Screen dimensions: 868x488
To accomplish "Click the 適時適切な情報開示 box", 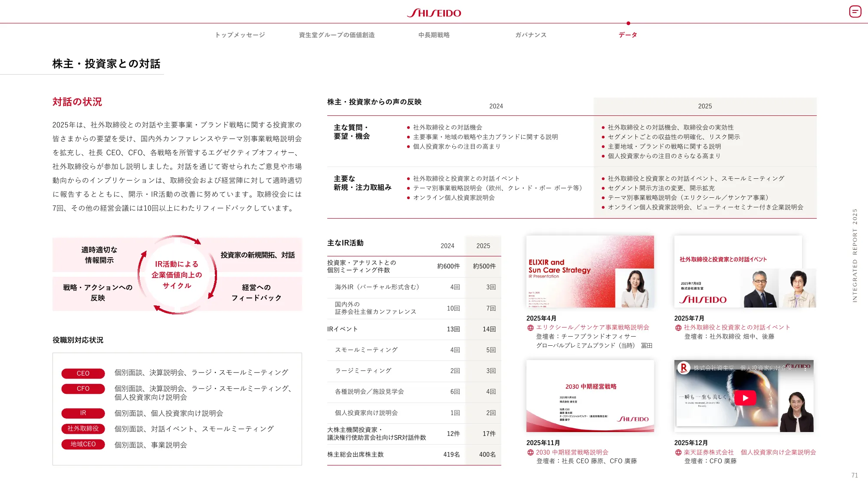I will (x=99, y=255).
